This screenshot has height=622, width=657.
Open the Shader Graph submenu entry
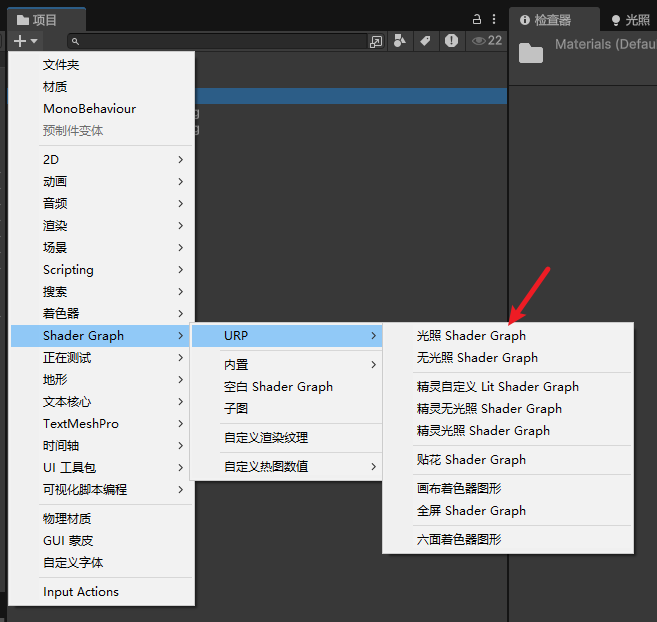coord(101,336)
